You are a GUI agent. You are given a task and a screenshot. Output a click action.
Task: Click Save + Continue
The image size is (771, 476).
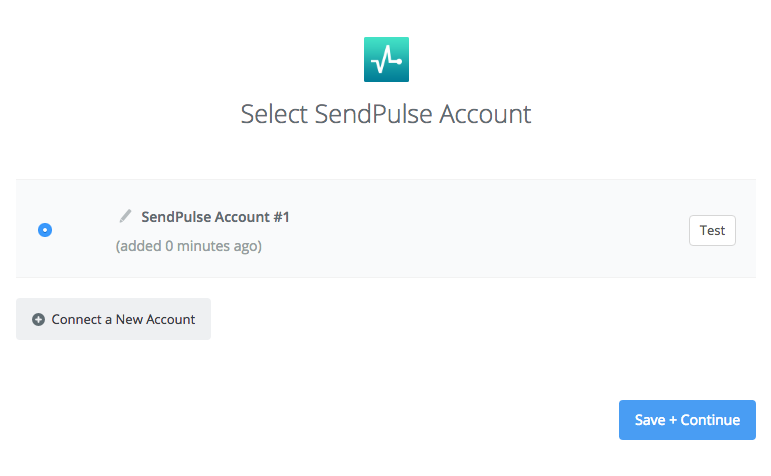[687, 420]
